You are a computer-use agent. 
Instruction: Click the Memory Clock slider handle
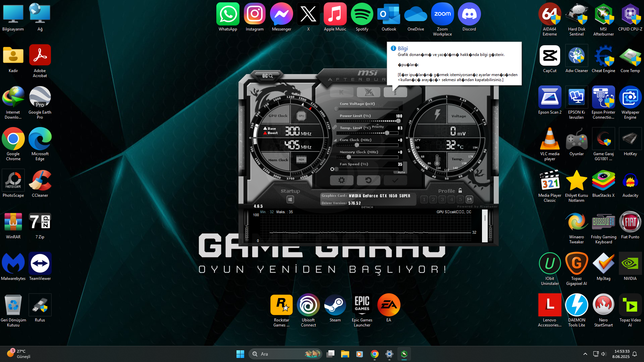[349, 157]
